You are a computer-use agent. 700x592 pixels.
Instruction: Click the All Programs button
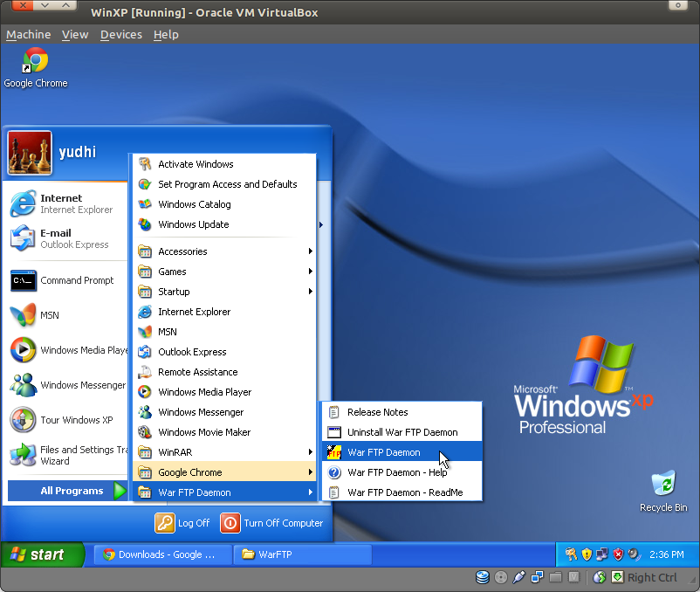tap(67, 491)
